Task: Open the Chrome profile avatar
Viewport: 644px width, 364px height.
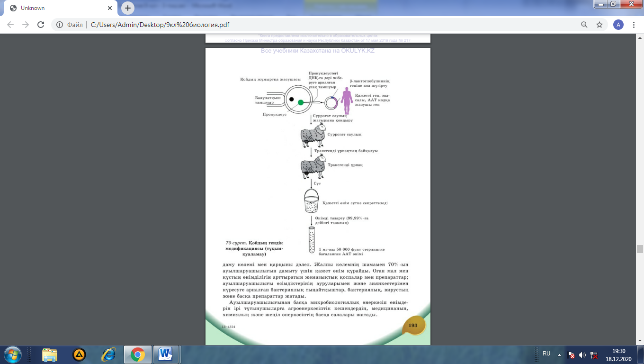Action: [x=618, y=25]
